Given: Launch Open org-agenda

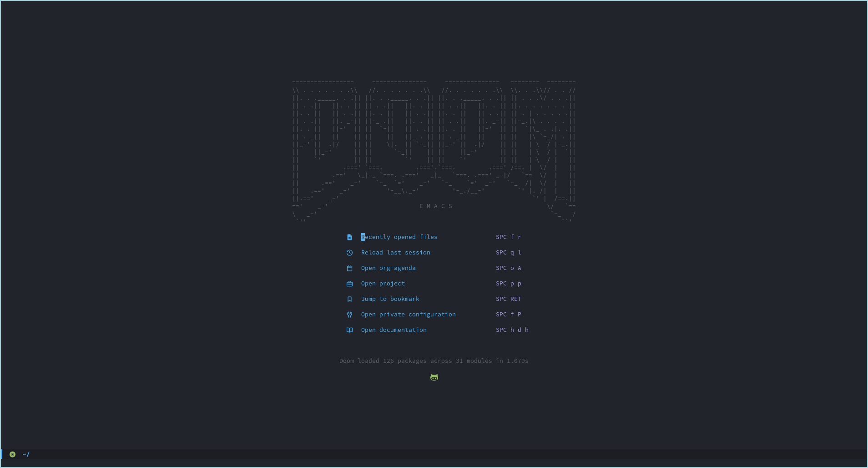Looking at the screenshot, I should (x=388, y=268).
